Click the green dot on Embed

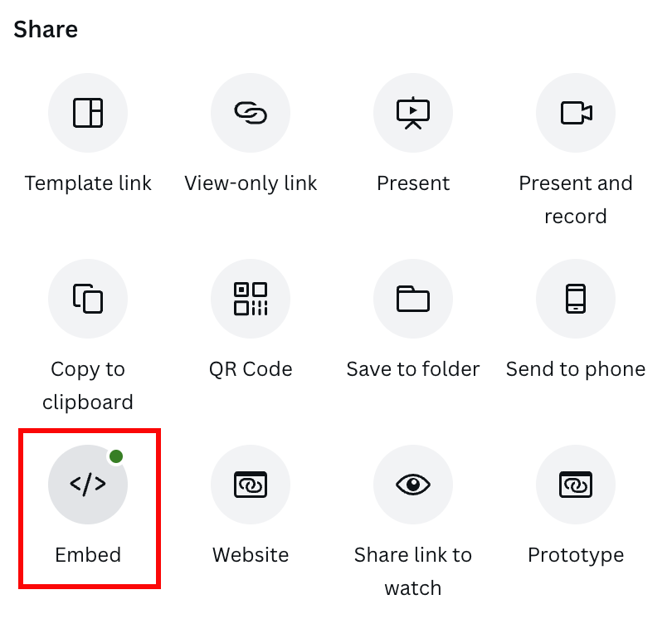point(116,456)
